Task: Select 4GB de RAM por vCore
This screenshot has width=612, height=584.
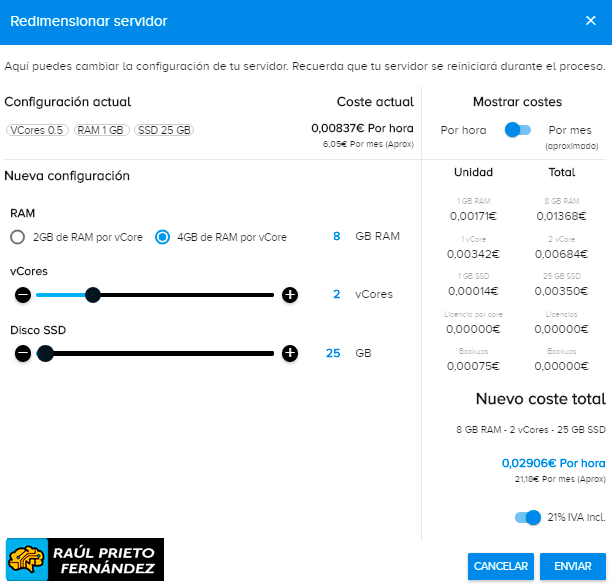Action: point(163,237)
